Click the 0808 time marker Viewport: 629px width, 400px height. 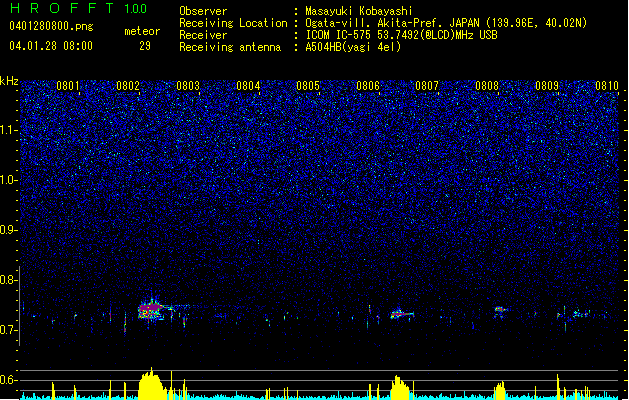487,85
